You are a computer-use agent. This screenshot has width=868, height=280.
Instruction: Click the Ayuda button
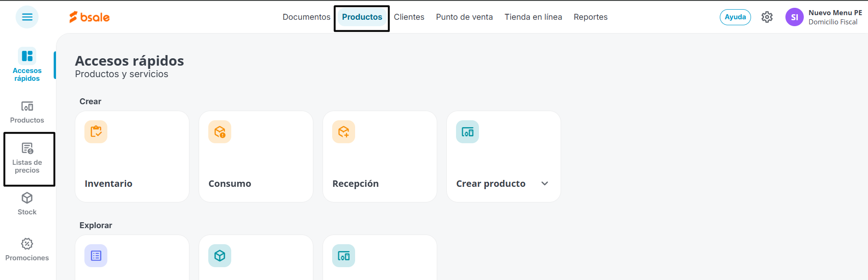735,17
